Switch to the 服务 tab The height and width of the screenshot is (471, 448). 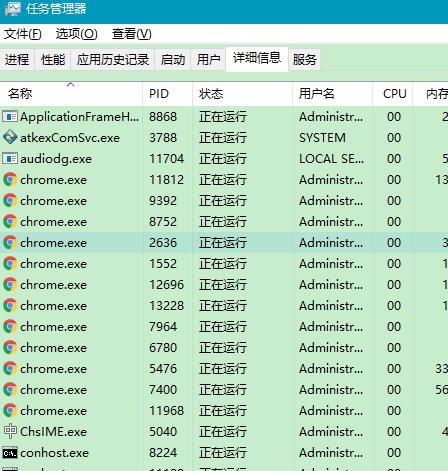(x=304, y=60)
